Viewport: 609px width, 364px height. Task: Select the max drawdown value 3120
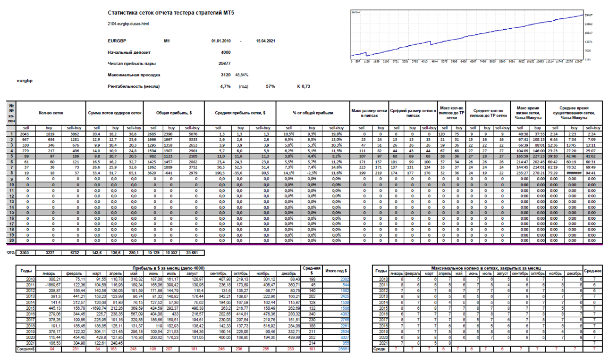click(x=226, y=74)
